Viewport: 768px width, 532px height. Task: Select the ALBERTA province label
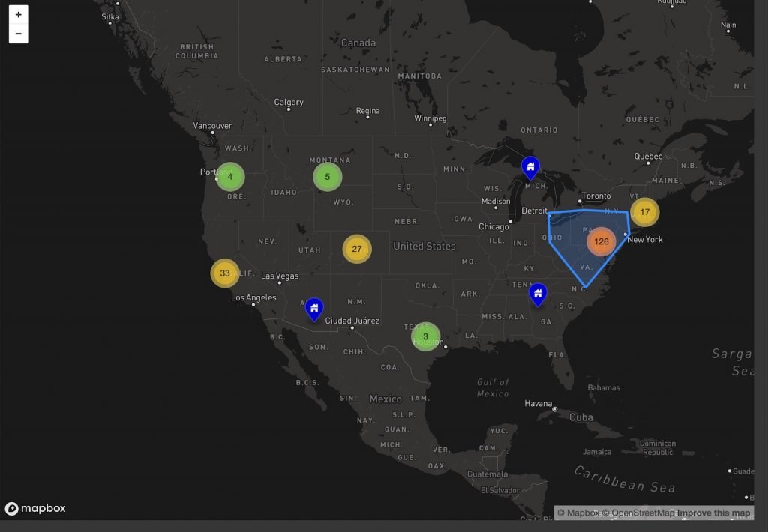pos(283,59)
